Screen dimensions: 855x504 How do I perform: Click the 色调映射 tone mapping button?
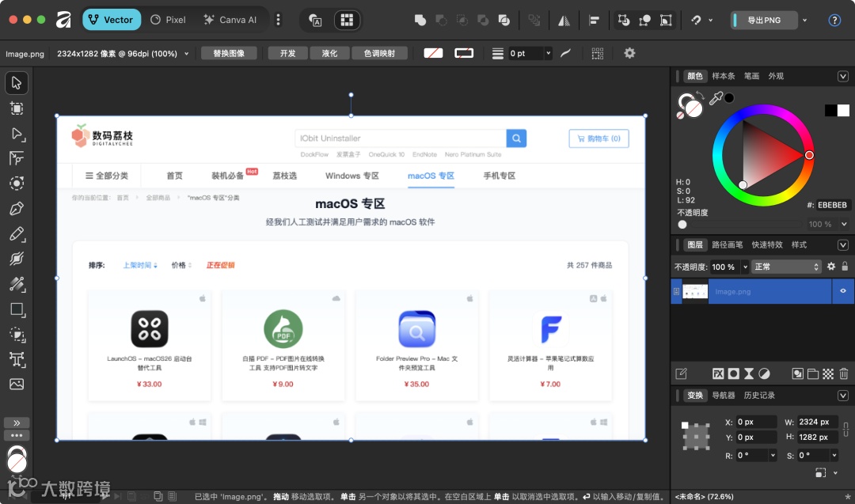379,53
